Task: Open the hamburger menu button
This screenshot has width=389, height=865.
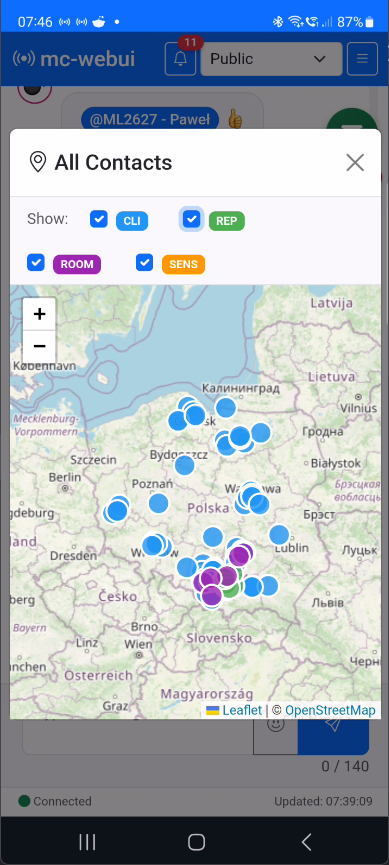Action: 363,58
